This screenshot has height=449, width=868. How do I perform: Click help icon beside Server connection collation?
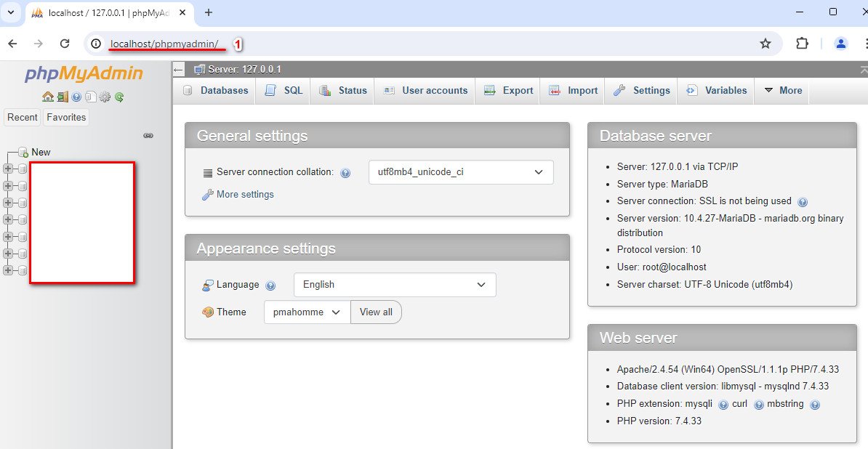point(345,173)
